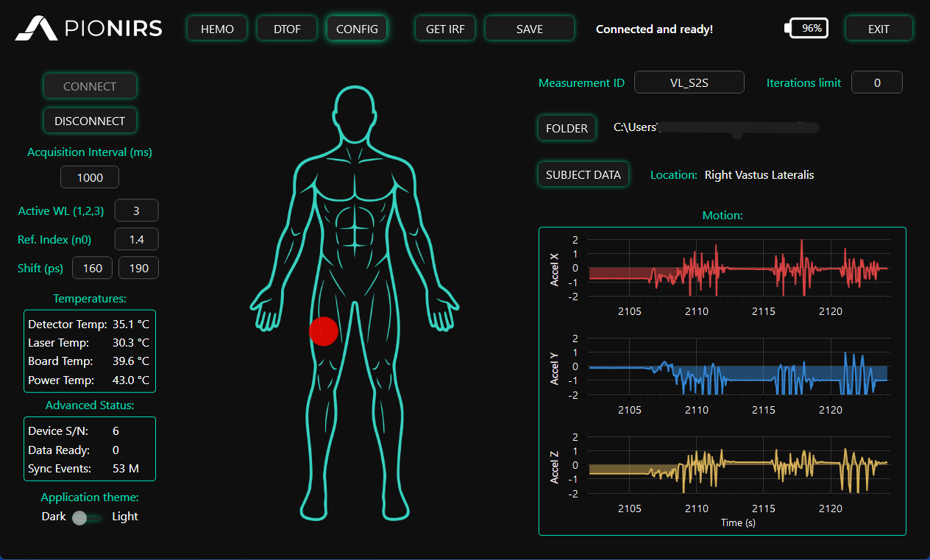Click the 'Dark' theme label
Viewport: 930px width, 560px height.
[x=54, y=516]
